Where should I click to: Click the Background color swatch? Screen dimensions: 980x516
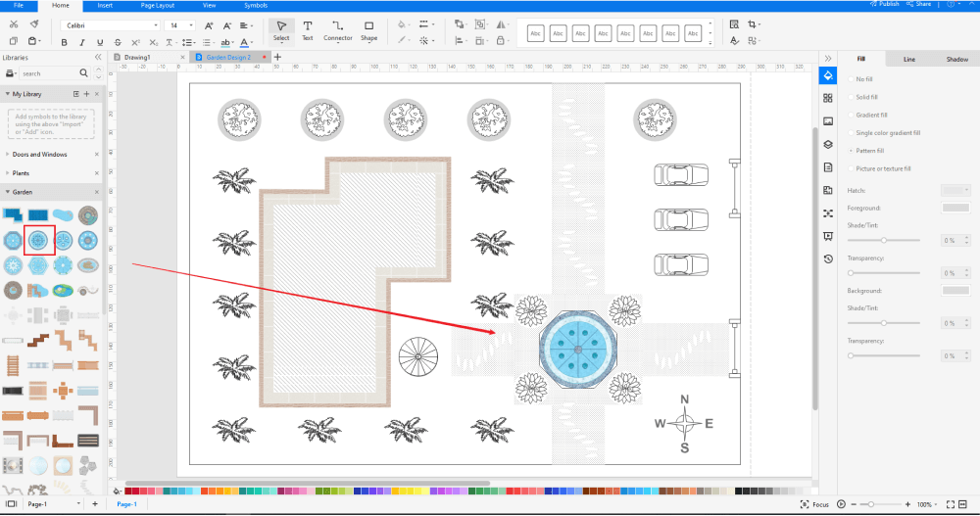(955, 290)
